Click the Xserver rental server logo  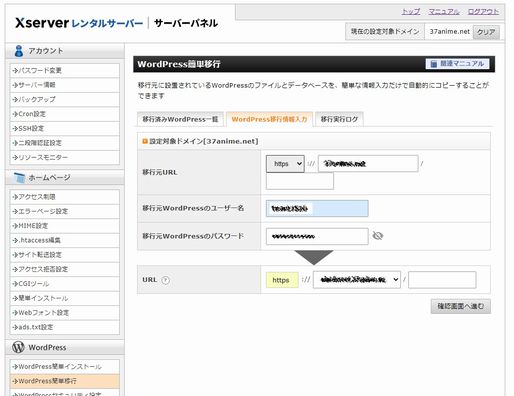[79, 23]
